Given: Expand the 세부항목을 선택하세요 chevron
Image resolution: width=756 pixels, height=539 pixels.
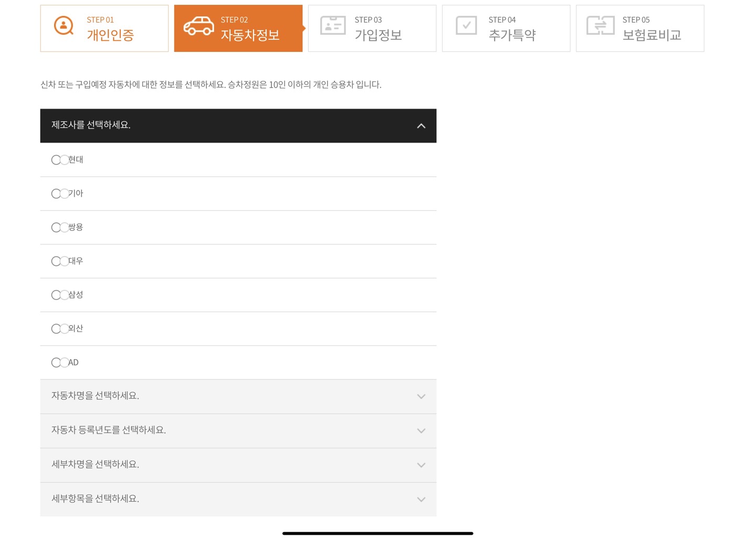Looking at the screenshot, I should (421, 500).
